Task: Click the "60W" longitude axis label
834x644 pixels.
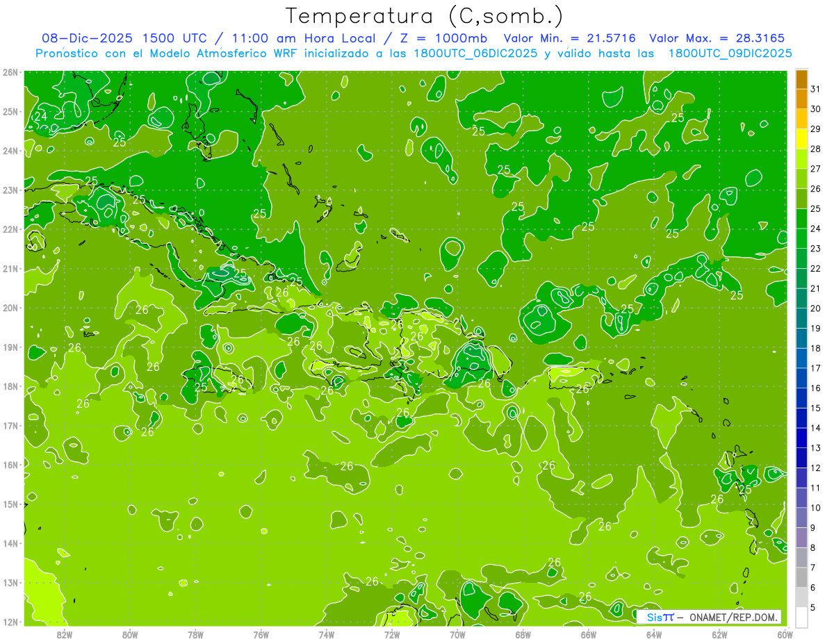Action: coord(785,634)
